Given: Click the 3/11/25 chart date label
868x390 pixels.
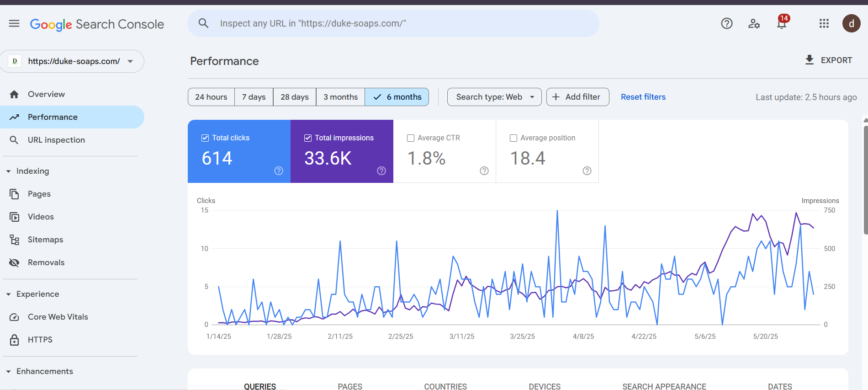Looking at the screenshot, I should coord(462,337).
